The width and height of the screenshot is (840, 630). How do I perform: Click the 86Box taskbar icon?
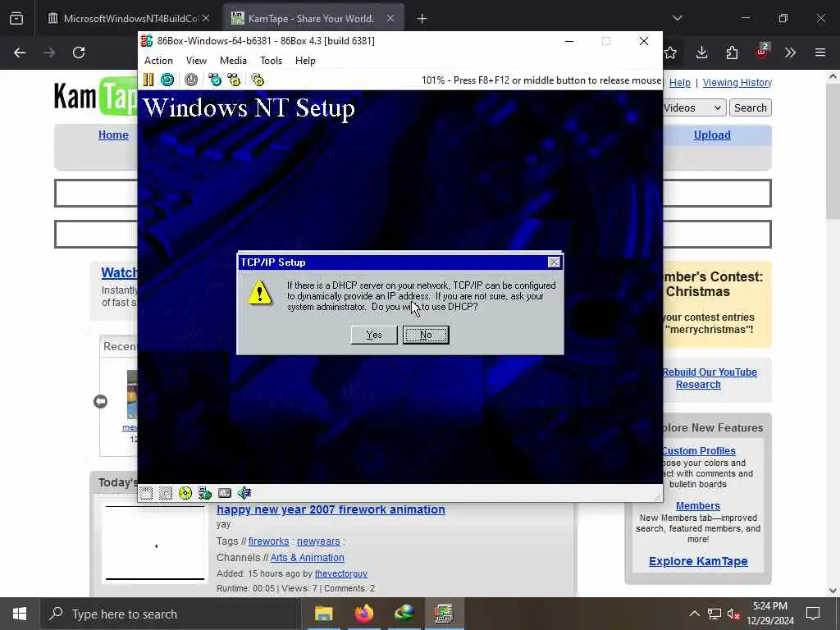[444, 614]
